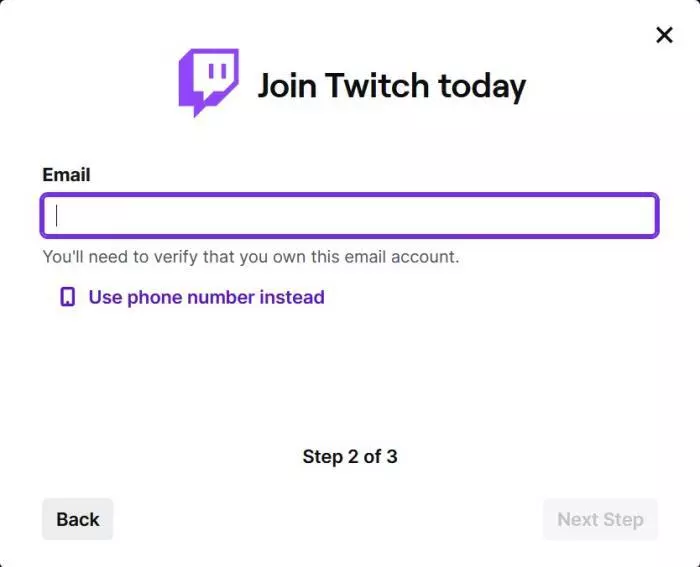Place cursor in the Email box

tap(349, 216)
